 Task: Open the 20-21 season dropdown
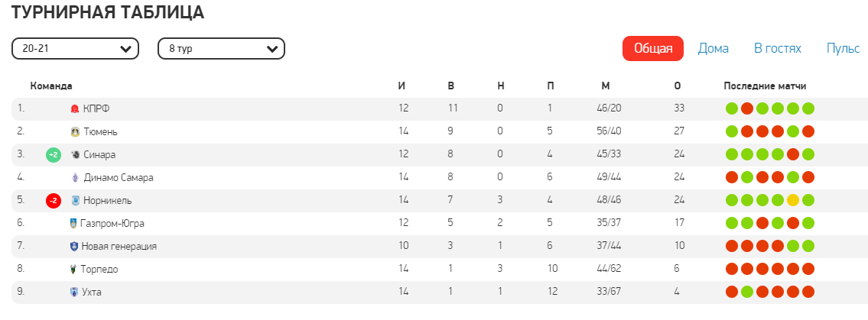(75, 49)
